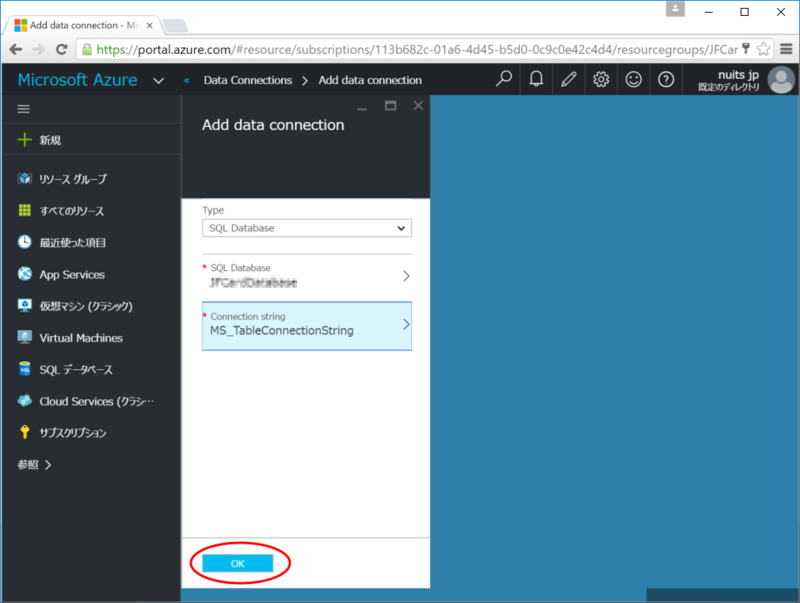Toggle the hamburger menu in the sidebar
The height and width of the screenshot is (603, 800).
[23, 109]
